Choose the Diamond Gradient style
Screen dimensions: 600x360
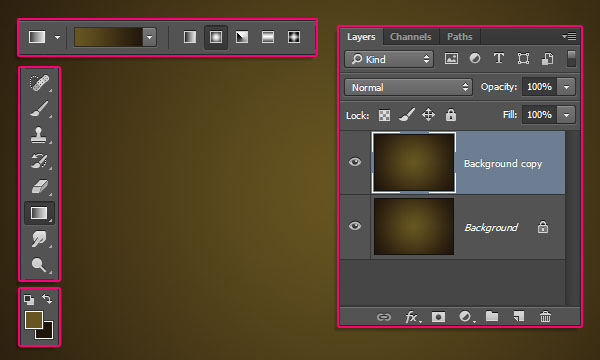pos(294,37)
